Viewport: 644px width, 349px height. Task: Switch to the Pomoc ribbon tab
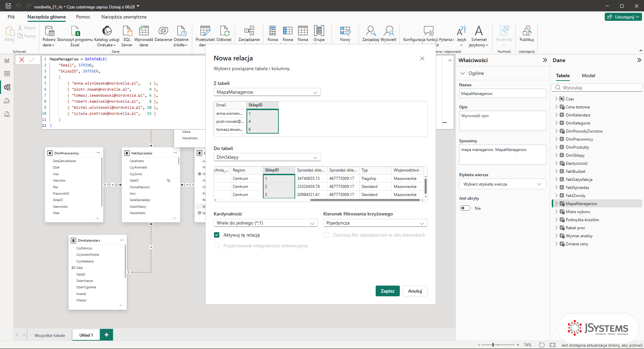click(x=83, y=17)
